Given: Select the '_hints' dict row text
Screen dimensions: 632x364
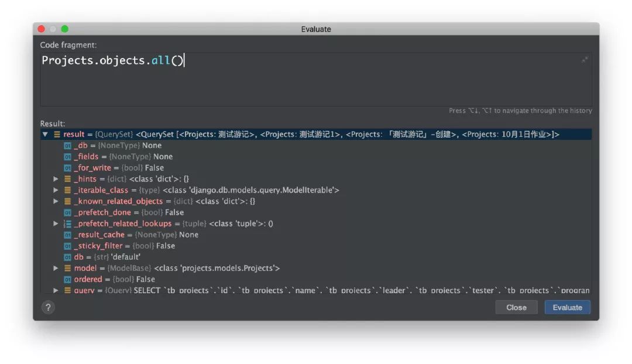Looking at the screenshot, I should pyautogui.click(x=132, y=179).
